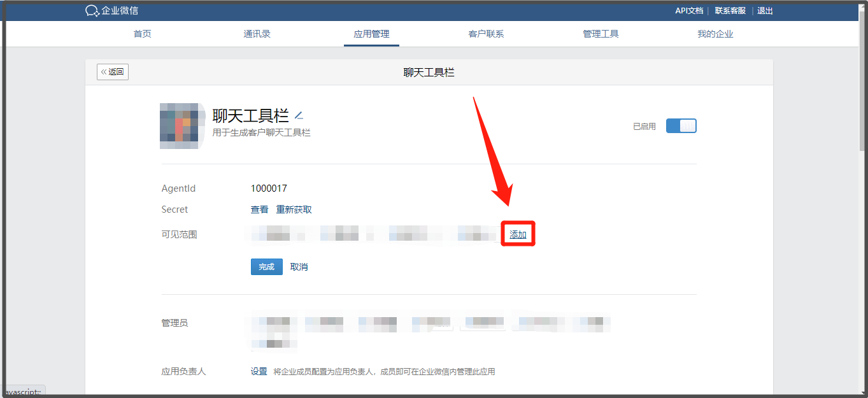The height and width of the screenshot is (398, 868).
Task: Go to the 管理工具 tab
Action: tap(601, 34)
